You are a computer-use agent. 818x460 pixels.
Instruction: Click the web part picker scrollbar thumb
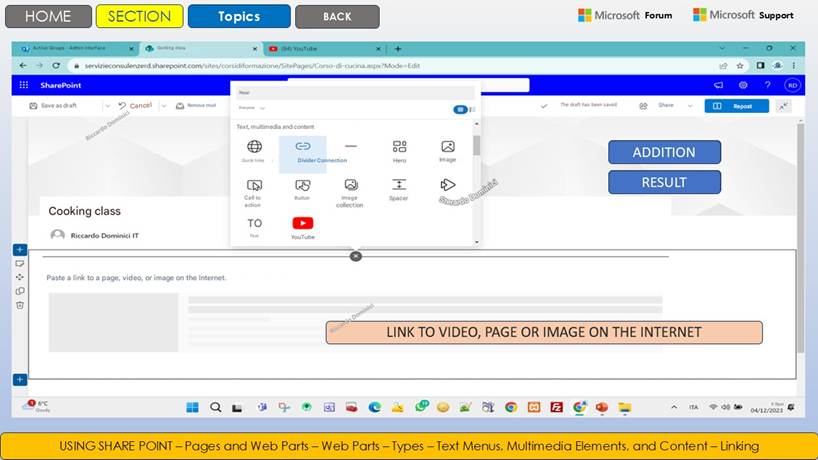476,146
